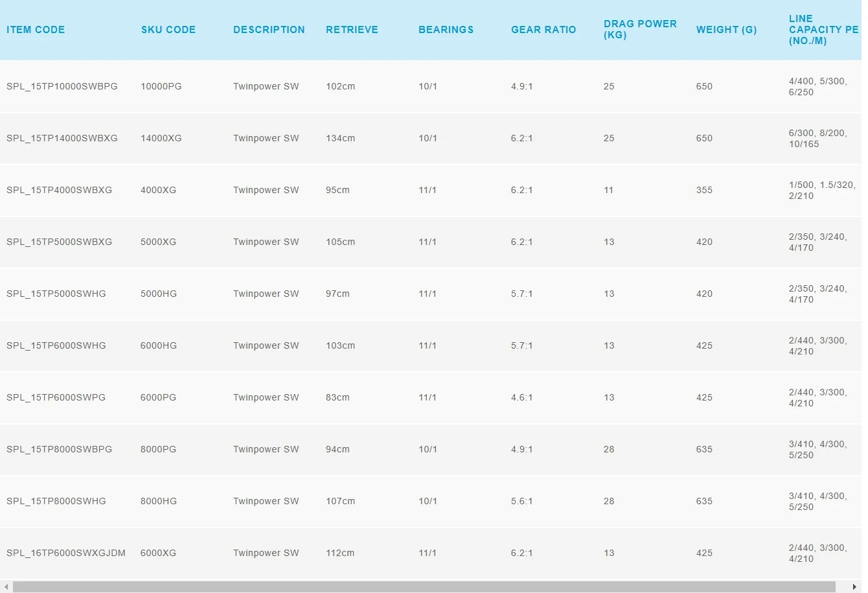The image size is (868, 593).
Task: Click the LINE CAPACITY PE header
Action: click(823, 30)
